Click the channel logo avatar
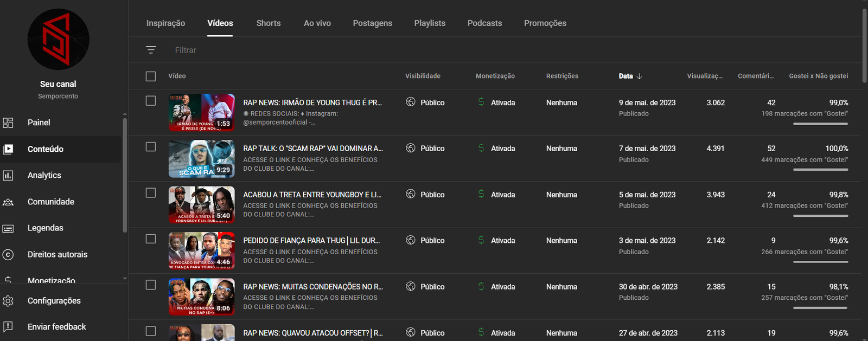 point(58,40)
